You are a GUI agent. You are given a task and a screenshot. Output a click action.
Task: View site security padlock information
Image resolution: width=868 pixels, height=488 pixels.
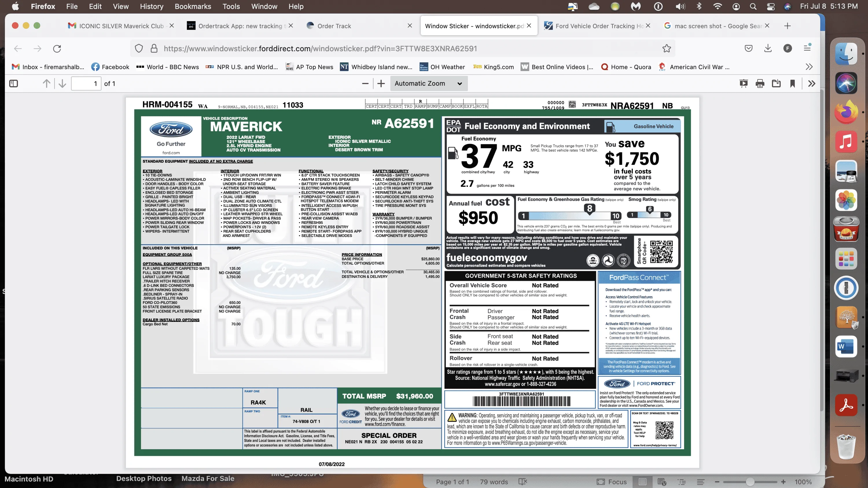(x=154, y=49)
